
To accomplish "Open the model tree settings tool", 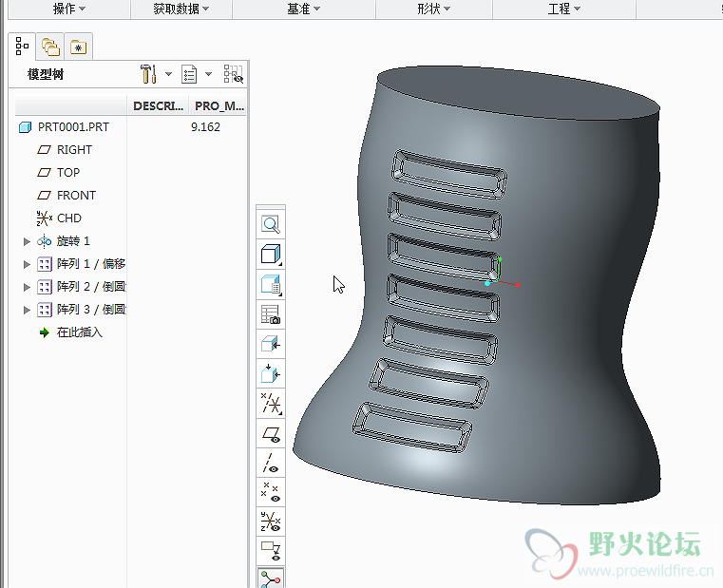I will tap(148, 74).
